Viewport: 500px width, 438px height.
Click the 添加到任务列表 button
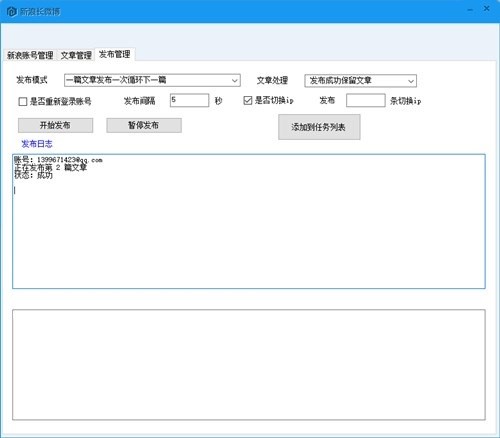(319, 127)
